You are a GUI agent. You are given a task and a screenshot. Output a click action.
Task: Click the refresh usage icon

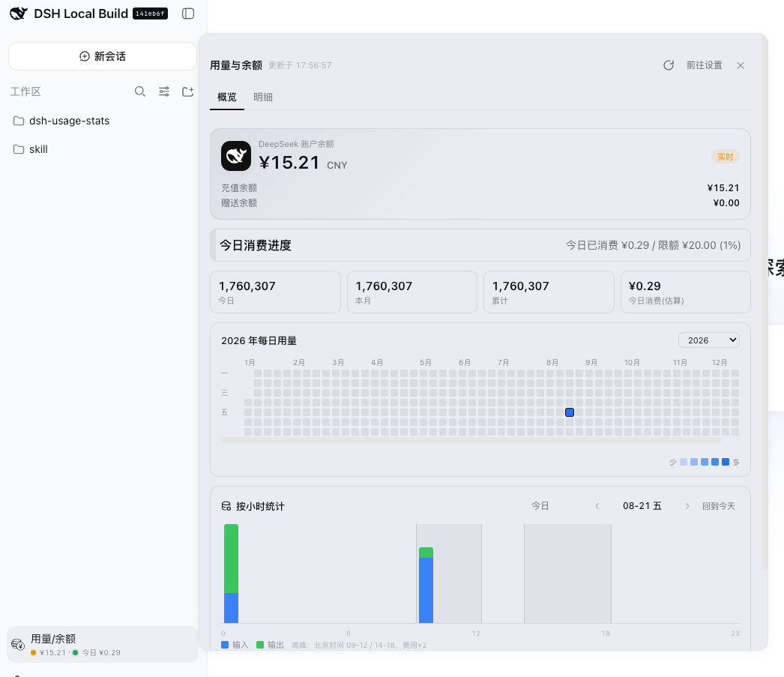click(x=669, y=65)
